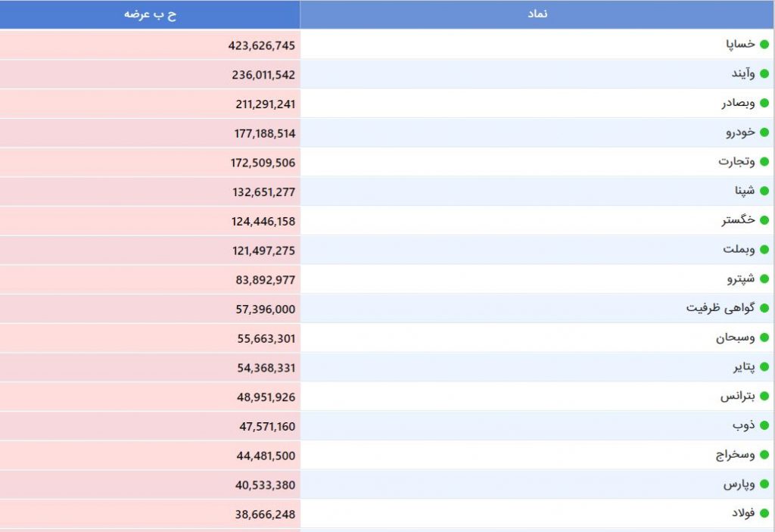Viewport: 775px width, 532px height.
Task: Click the green status dot beside شپنا
Action: (764, 191)
